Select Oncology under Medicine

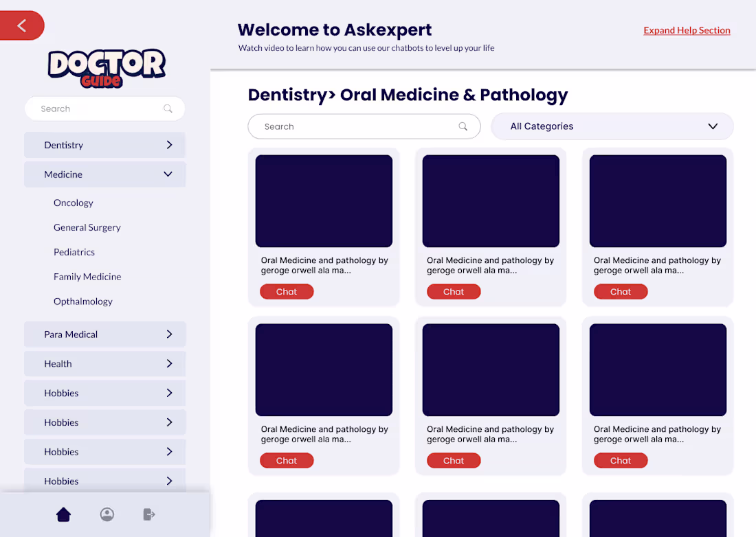(x=74, y=203)
